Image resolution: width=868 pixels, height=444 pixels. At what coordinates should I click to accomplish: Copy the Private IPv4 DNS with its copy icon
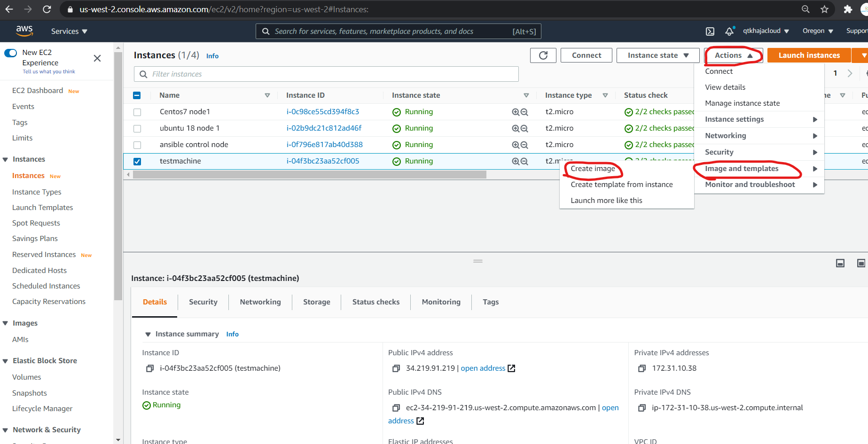(642, 408)
